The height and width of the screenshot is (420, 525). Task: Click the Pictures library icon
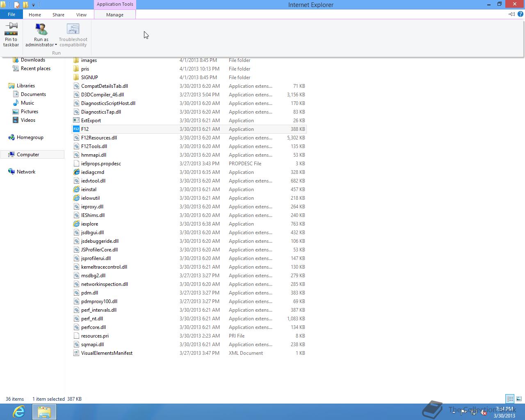16,112
